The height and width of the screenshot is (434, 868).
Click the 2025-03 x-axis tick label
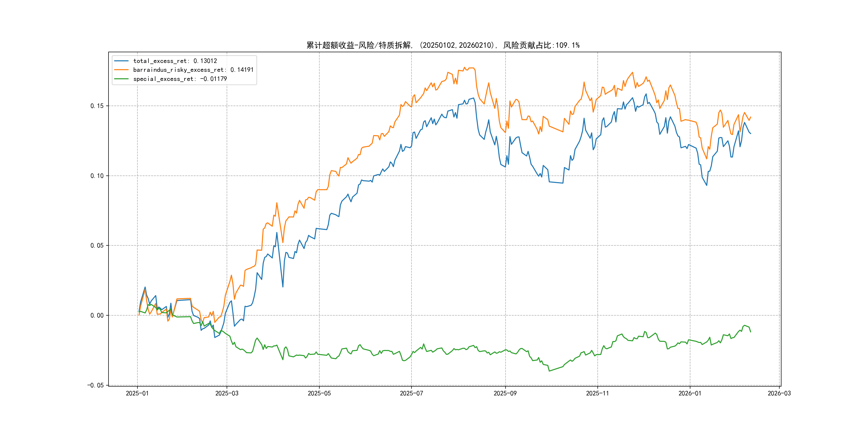click(x=227, y=393)
